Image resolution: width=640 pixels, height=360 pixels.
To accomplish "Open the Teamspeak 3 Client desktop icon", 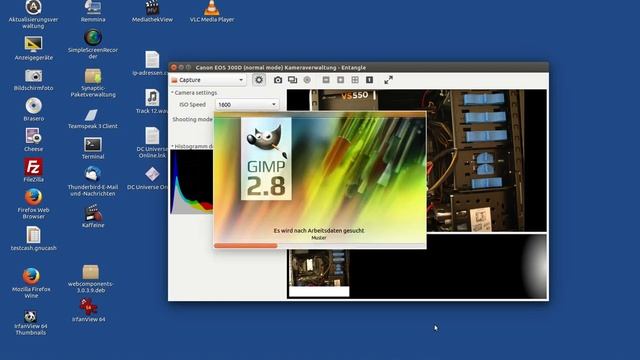I will [x=93, y=119].
